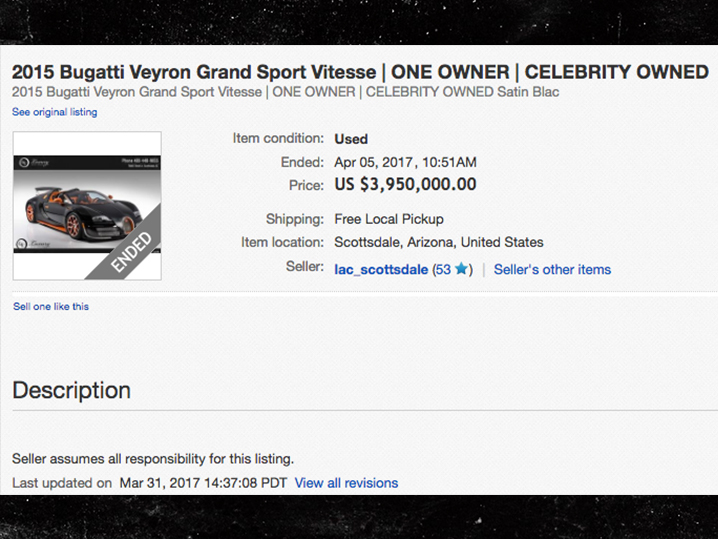Screen dimensions: 718x539
Task: Click the Mar 31, 2017 last-updated timestamp
Action: click(203, 483)
